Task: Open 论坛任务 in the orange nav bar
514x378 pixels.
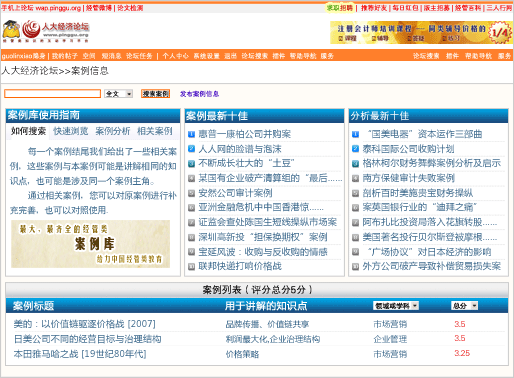Action: [139, 56]
